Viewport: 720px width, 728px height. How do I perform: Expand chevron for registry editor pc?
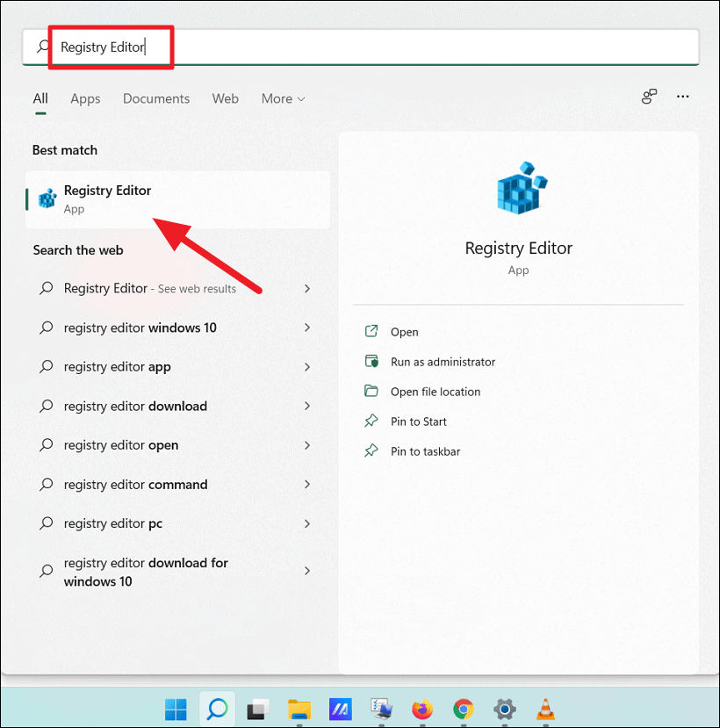click(306, 523)
